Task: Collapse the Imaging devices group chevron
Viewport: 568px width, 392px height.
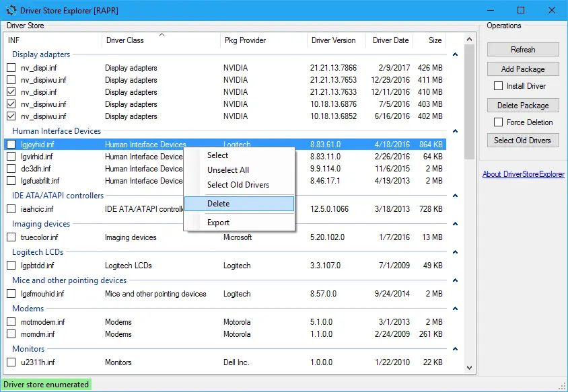Action: tap(456, 225)
